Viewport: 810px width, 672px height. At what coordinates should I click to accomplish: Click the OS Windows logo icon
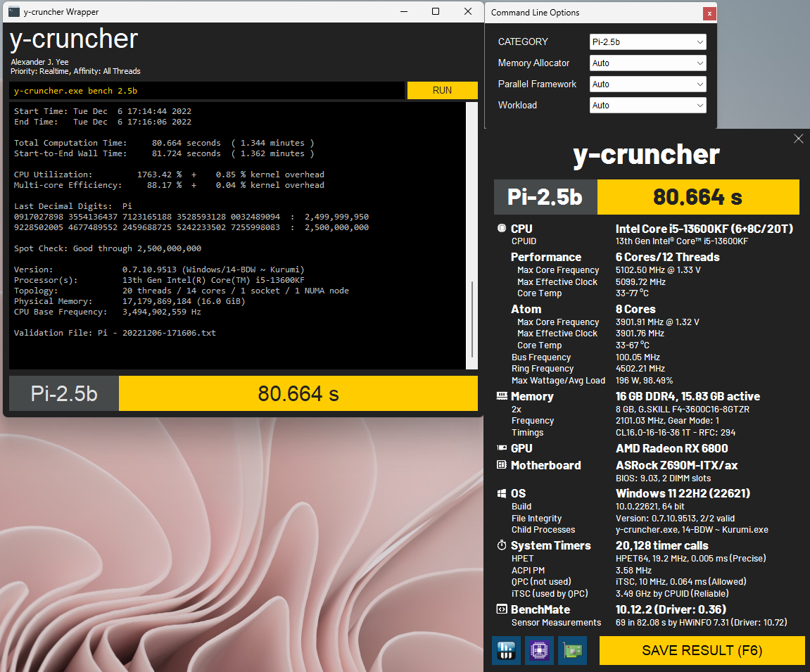[502, 493]
